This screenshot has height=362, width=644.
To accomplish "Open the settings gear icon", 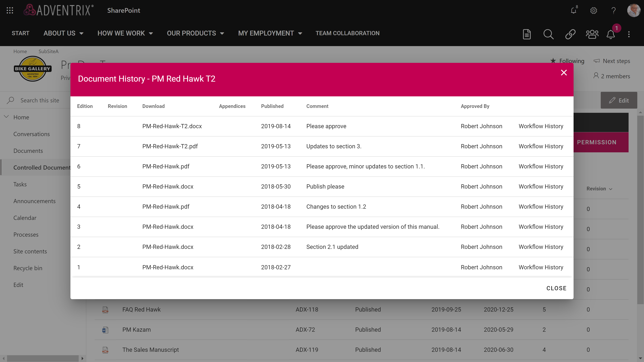I will [594, 11].
